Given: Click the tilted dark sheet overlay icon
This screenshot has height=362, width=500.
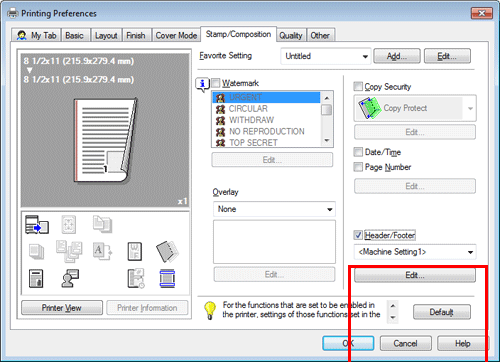Looking at the screenshot, I should click(x=167, y=251).
